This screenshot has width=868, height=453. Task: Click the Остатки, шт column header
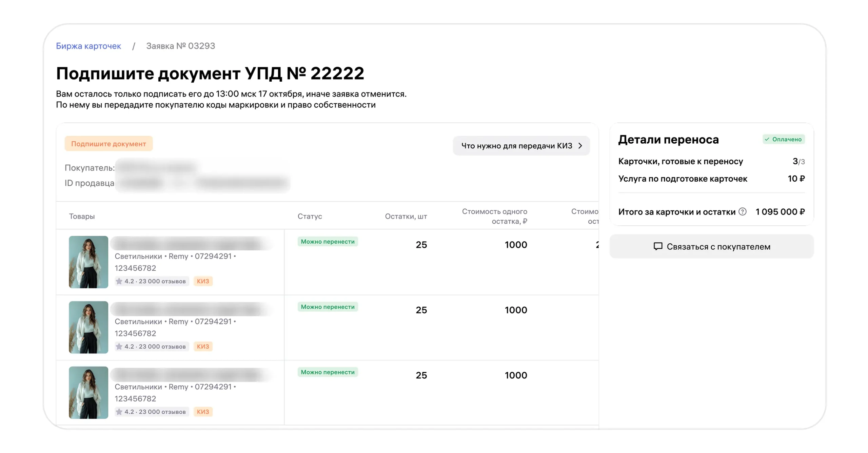[x=406, y=216]
